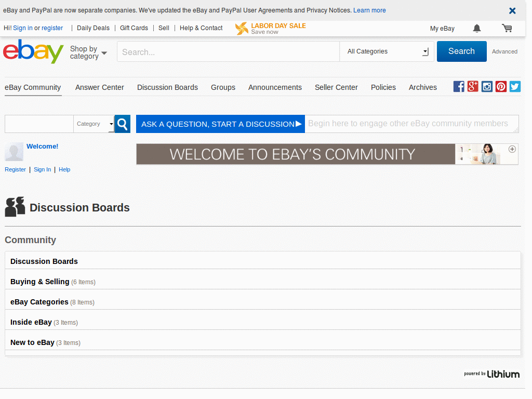Open the Archives tab

[x=423, y=87]
